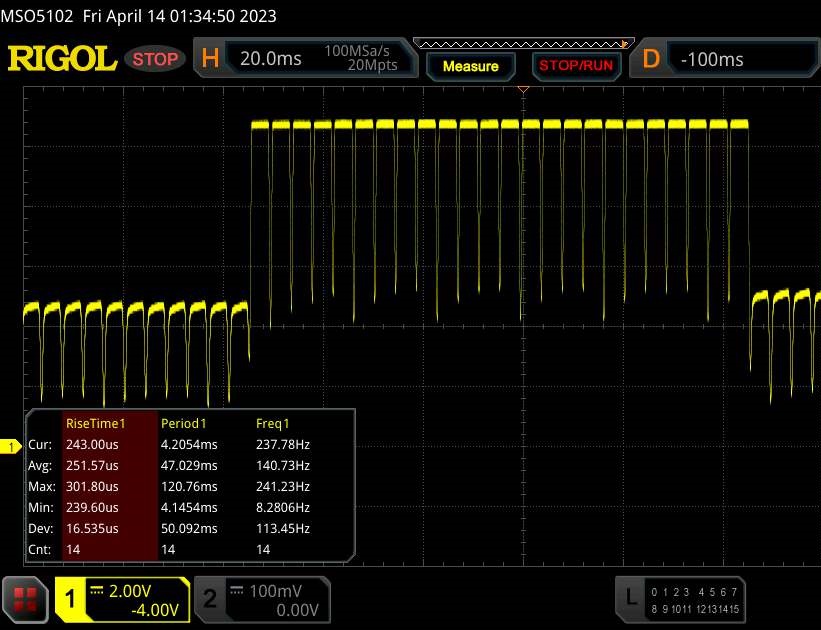Select digital channels 0 1 2 3 label
The image size is (821, 630).
[x=670, y=592]
